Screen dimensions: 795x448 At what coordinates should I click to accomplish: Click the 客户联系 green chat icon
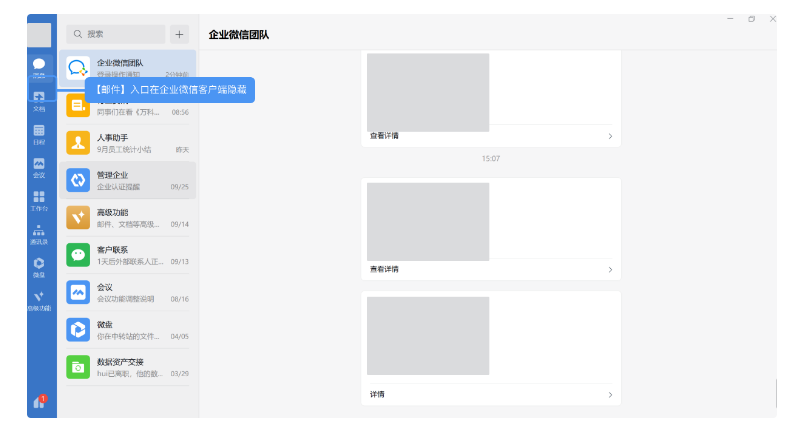78,255
